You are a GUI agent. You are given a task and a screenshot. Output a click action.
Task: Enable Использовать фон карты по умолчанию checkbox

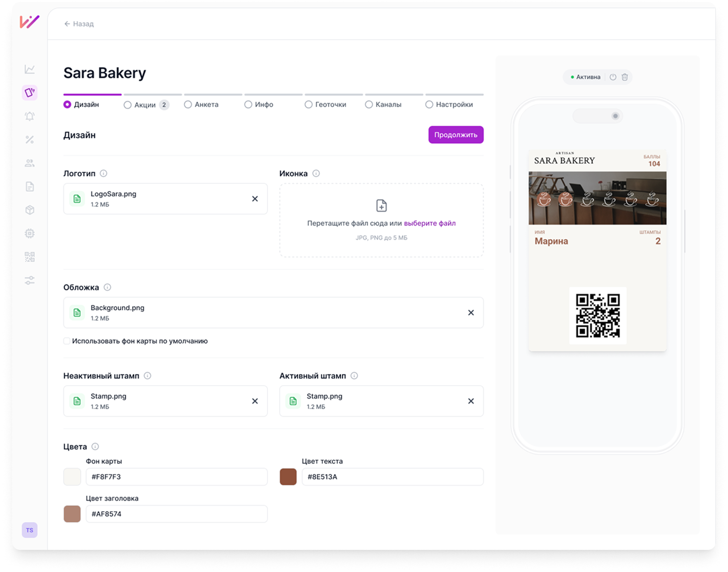point(67,341)
